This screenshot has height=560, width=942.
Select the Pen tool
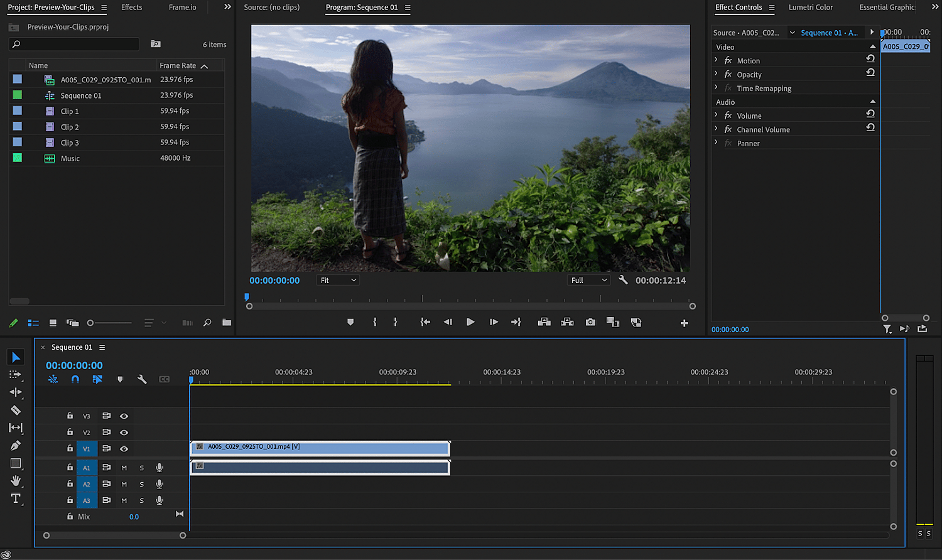[x=16, y=445]
